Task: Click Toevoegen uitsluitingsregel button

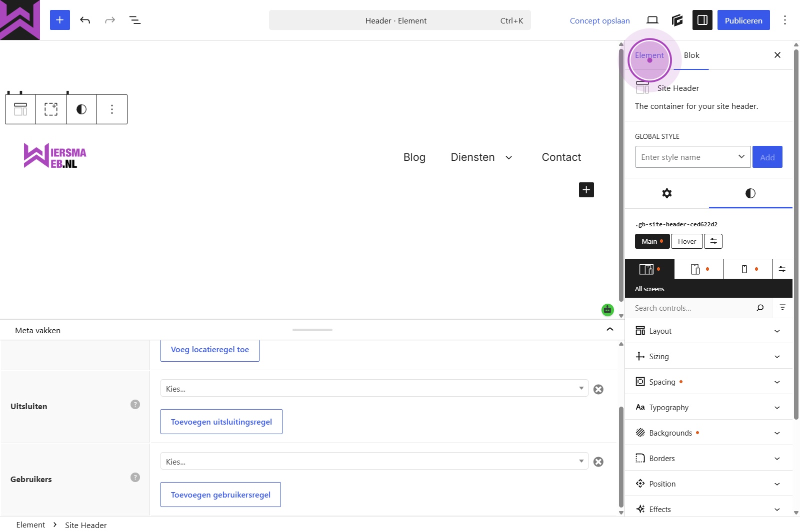Action: 221,422
